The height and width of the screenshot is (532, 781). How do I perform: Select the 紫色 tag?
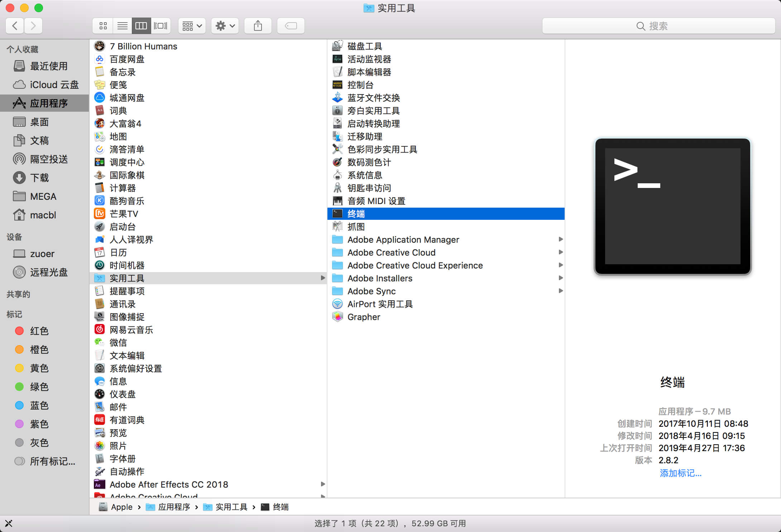coord(44,424)
